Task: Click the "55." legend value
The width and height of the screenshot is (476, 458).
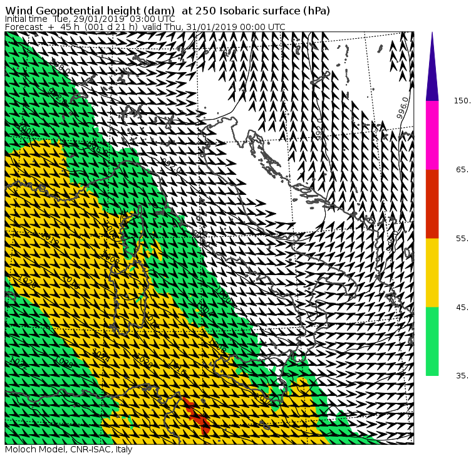Action: (x=462, y=239)
